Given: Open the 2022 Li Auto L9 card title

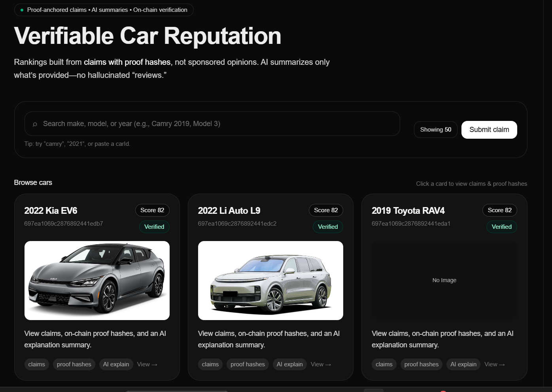Looking at the screenshot, I should 229,211.
